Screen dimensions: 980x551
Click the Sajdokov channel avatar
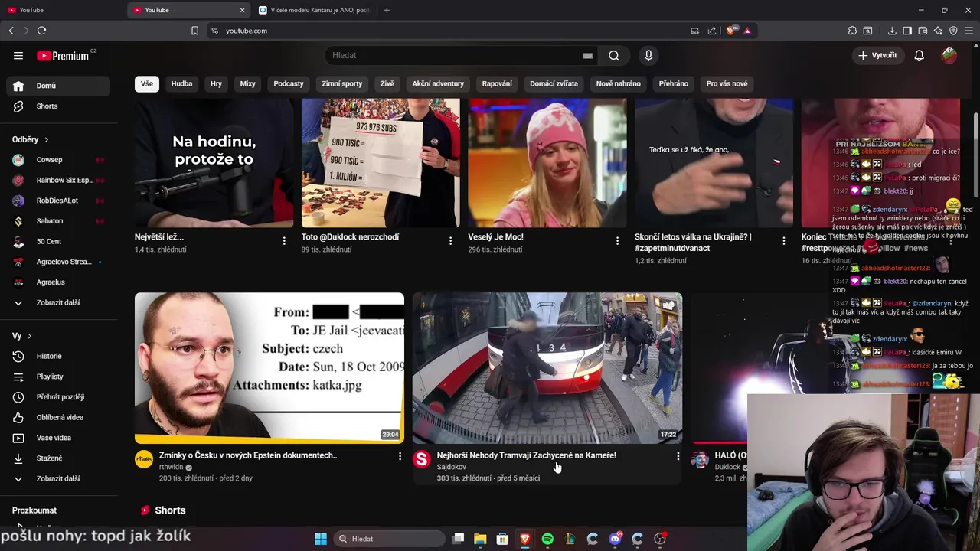pos(422,459)
